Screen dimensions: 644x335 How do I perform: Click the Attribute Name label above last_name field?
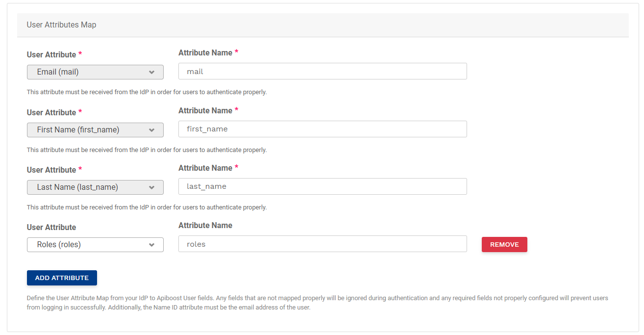point(205,168)
